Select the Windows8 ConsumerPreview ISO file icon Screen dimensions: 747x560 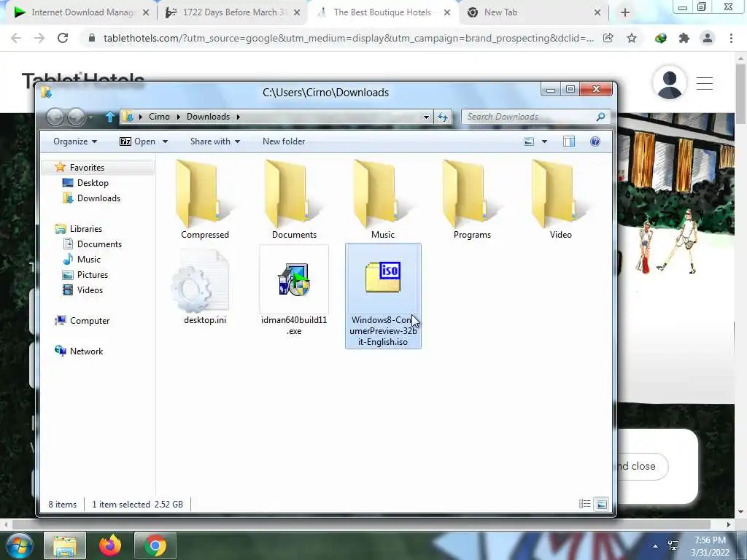click(383, 277)
